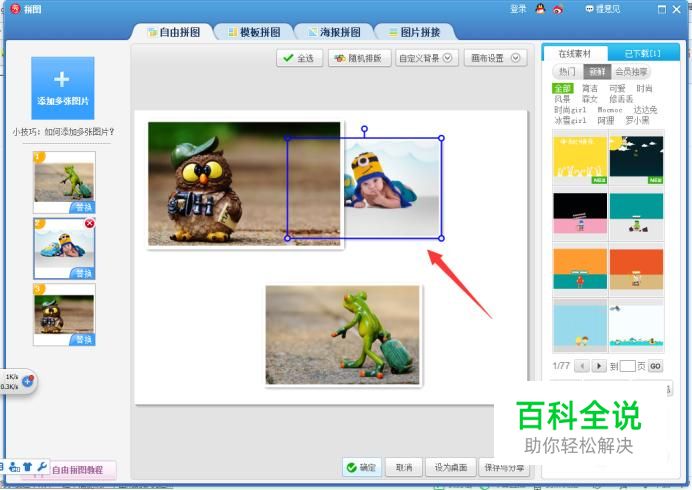The width and height of the screenshot is (692, 490).
Task: Choose the 阿狸 category
Action: [x=606, y=120]
